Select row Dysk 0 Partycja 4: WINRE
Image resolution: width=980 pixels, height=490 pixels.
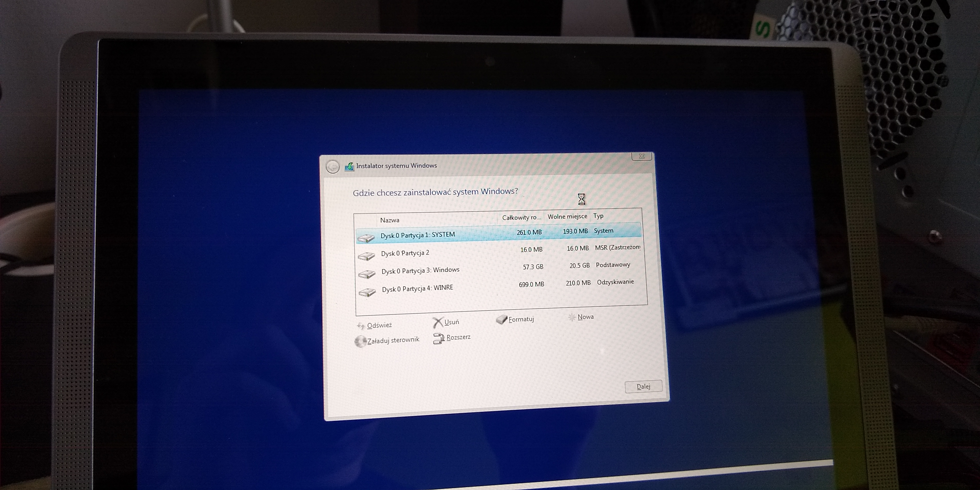(x=501, y=286)
